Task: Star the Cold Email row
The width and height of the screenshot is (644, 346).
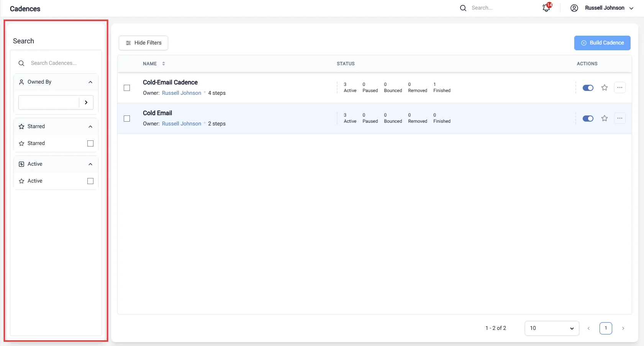Action: coord(605,118)
